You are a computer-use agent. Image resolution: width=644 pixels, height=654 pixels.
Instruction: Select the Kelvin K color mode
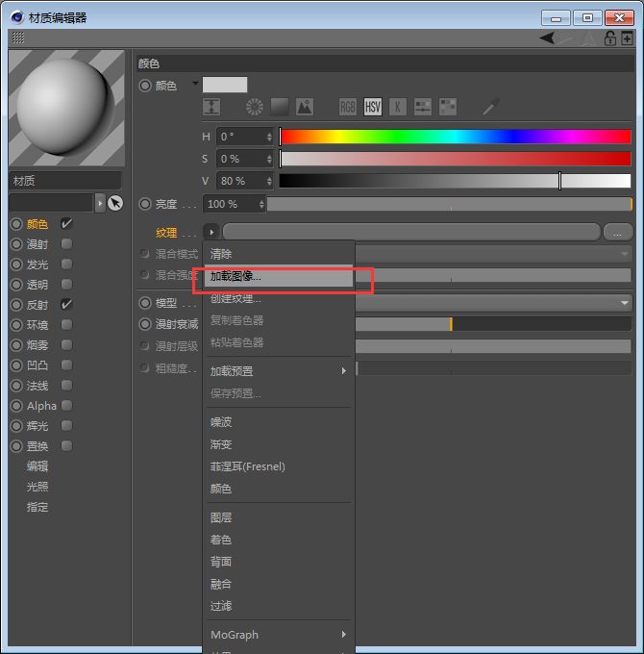[x=398, y=107]
